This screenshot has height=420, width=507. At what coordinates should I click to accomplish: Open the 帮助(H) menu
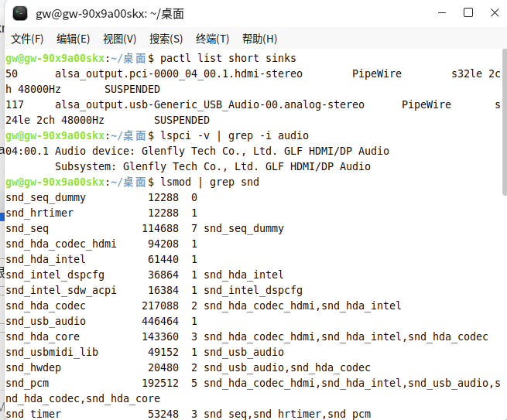tap(259, 39)
